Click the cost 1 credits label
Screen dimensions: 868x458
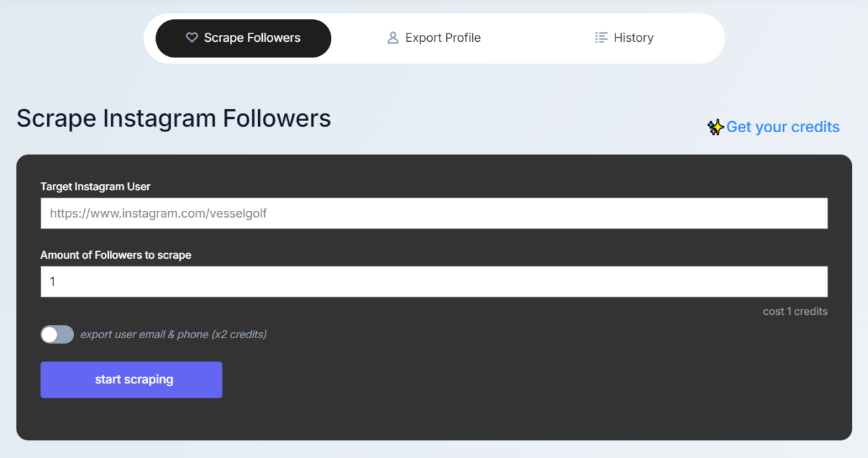[795, 311]
